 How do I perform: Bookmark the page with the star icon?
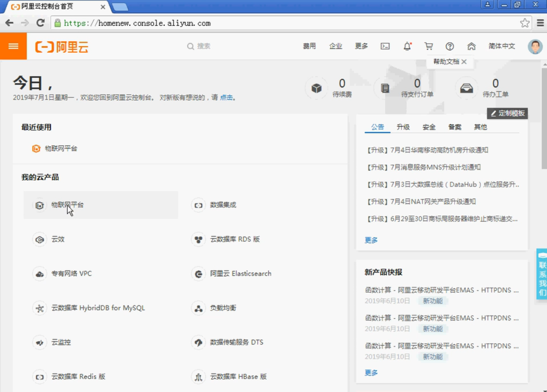(x=525, y=23)
